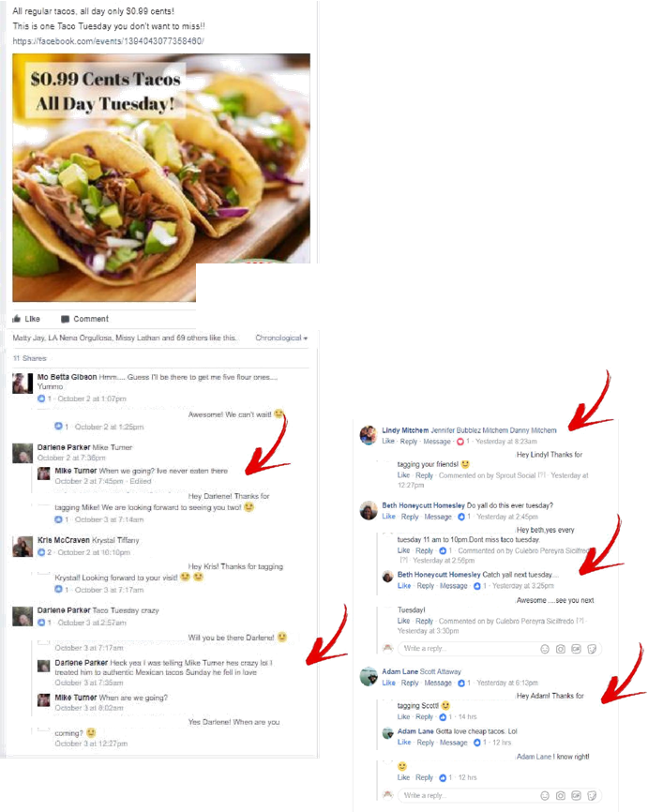View the 11 Shares list

pyautogui.click(x=29, y=358)
